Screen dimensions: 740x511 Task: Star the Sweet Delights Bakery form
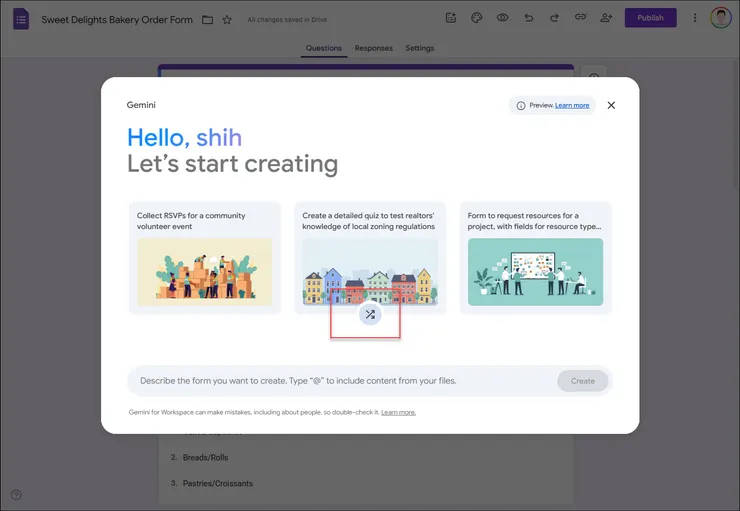click(x=227, y=20)
